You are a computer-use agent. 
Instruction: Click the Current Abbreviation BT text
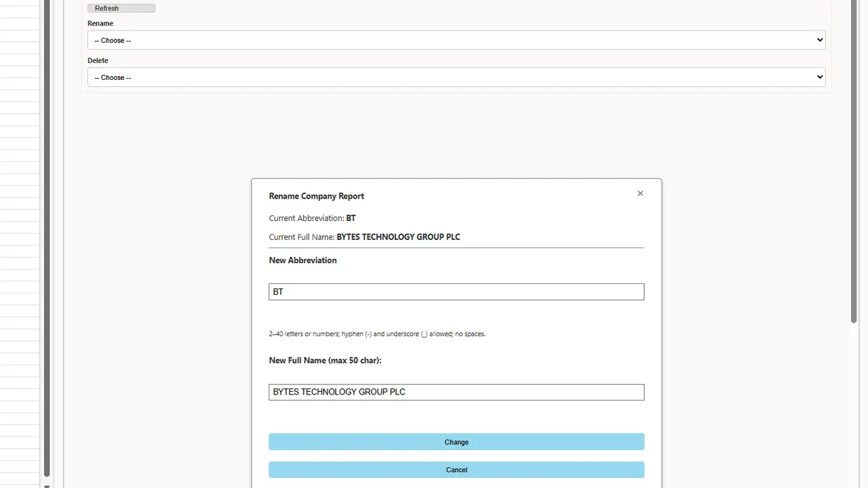[312, 218]
